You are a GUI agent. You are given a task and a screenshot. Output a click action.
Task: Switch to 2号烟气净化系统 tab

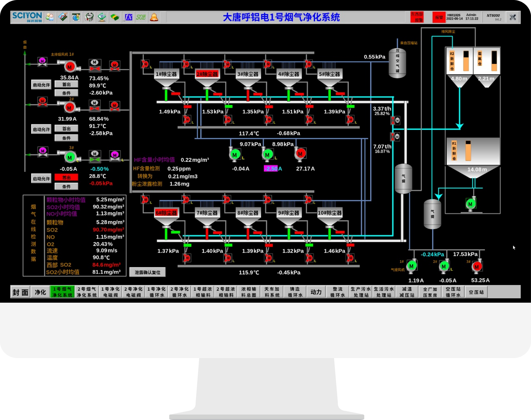(87, 292)
